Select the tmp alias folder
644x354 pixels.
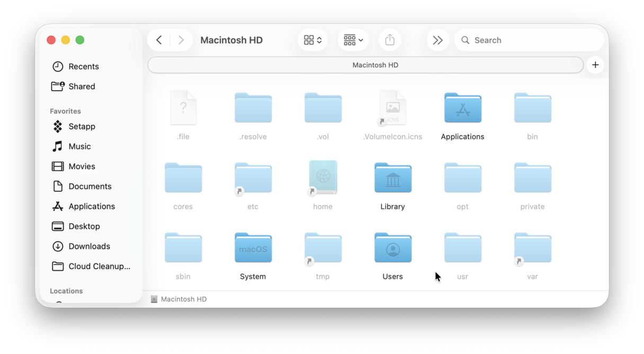pyautogui.click(x=323, y=248)
